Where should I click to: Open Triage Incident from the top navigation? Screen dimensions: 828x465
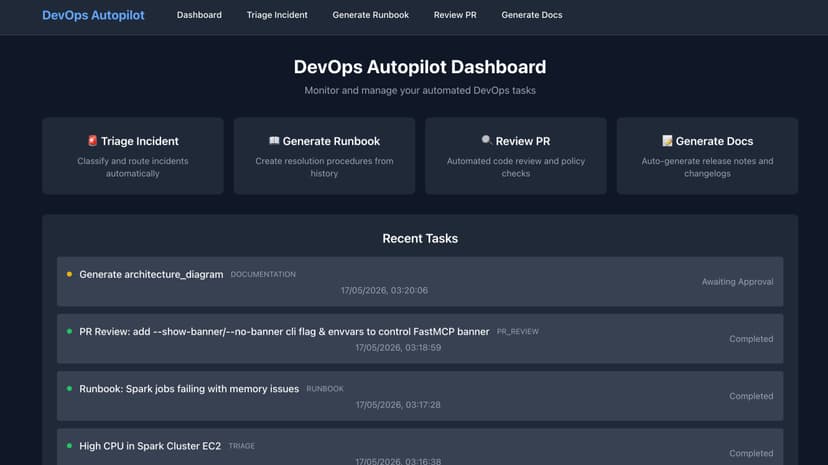point(277,15)
